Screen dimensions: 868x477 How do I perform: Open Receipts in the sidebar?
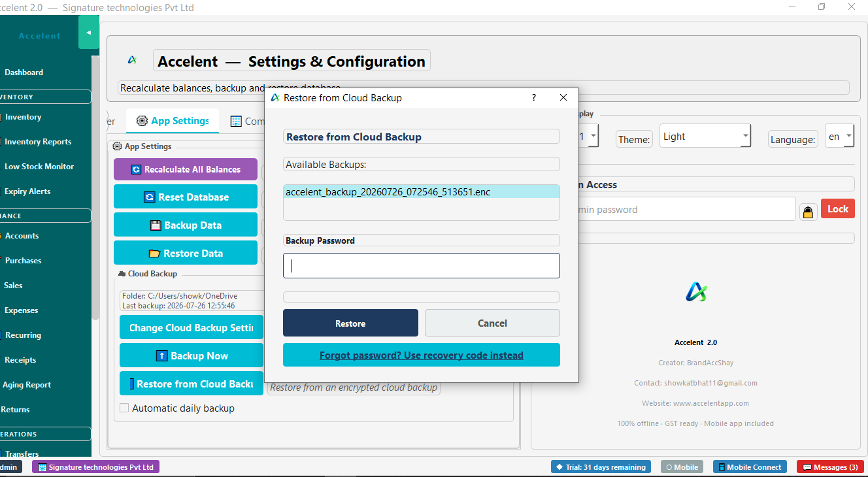[x=20, y=360]
